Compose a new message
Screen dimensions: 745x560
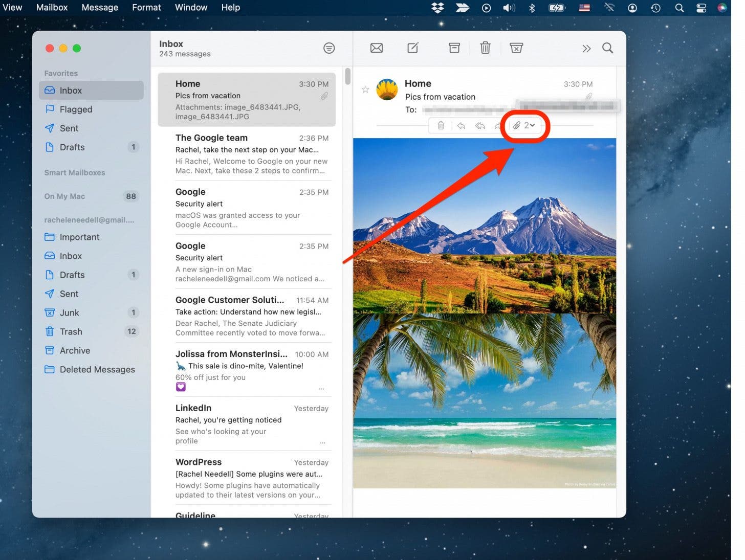point(412,48)
